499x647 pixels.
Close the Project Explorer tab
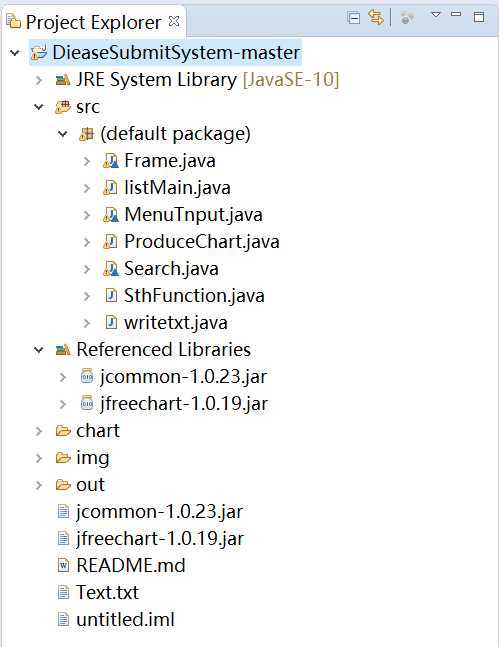tap(174, 21)
